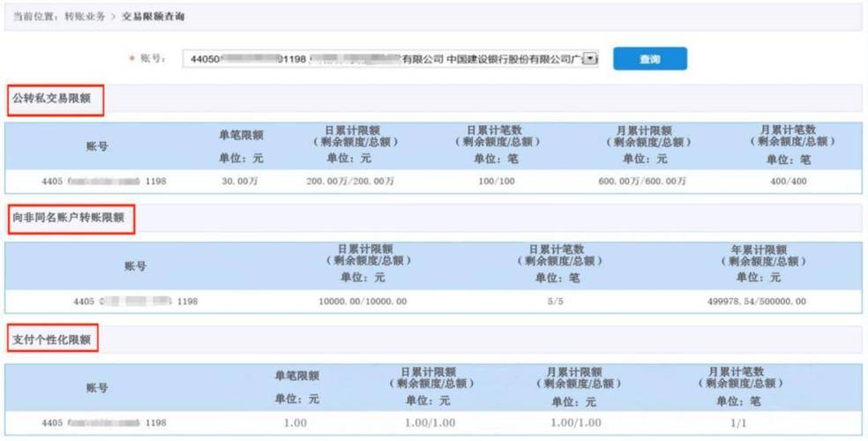Click the account number in 公转私 table row
868x441 pixels.
(103, 182)
